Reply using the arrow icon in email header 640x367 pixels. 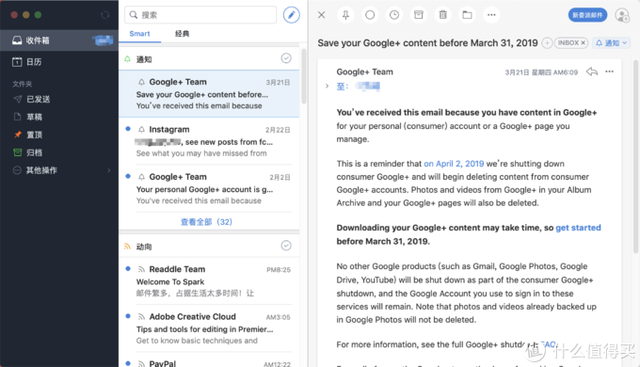[592, 72]
